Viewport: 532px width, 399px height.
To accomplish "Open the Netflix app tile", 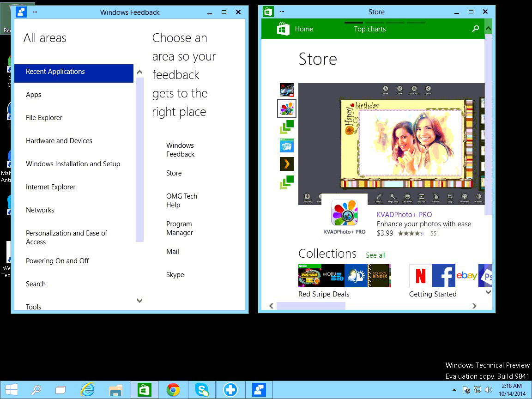I will pyautogui.click(x=421, y=276).
